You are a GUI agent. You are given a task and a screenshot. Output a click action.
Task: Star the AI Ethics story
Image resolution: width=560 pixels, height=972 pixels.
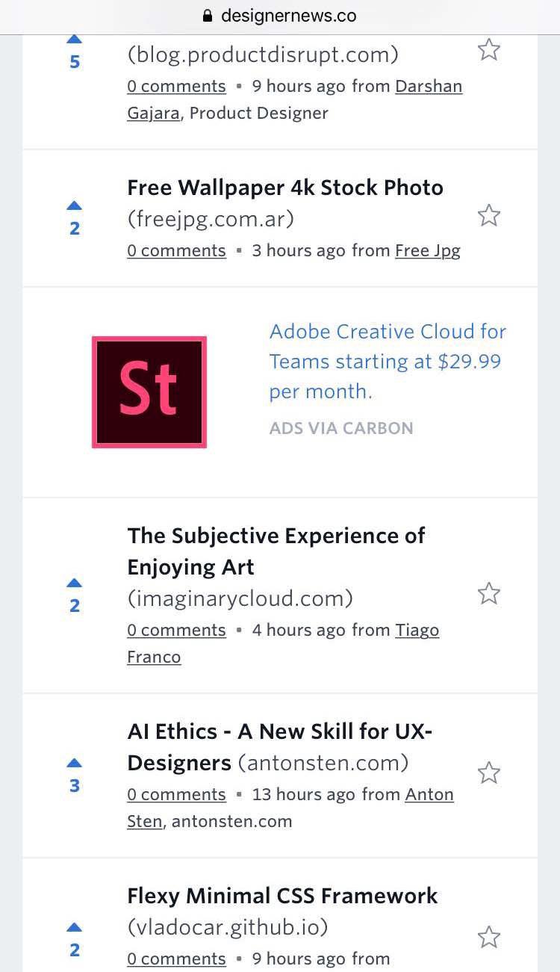point(489,773)
